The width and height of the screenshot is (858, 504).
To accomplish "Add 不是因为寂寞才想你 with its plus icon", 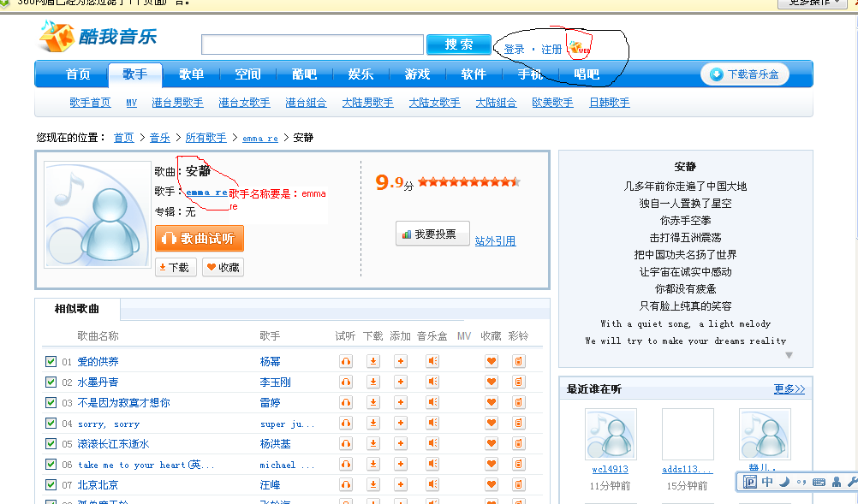I will (401, 403).
